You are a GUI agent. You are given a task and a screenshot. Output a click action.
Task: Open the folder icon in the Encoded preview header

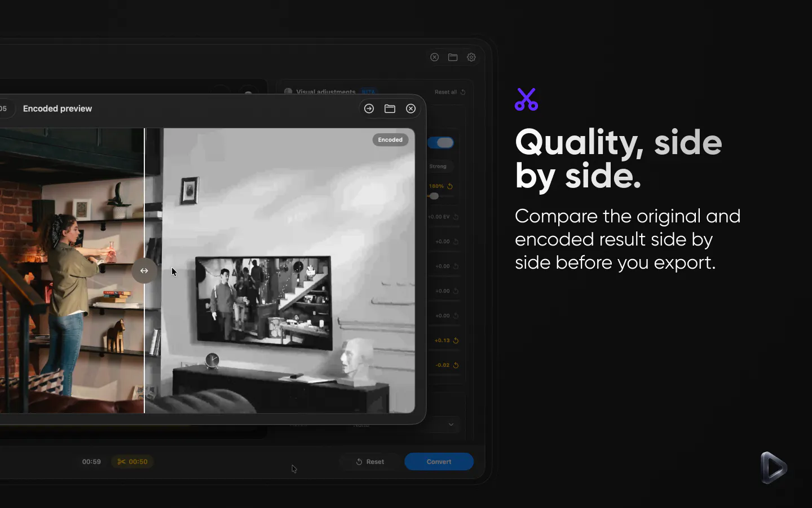pos(390,108)
